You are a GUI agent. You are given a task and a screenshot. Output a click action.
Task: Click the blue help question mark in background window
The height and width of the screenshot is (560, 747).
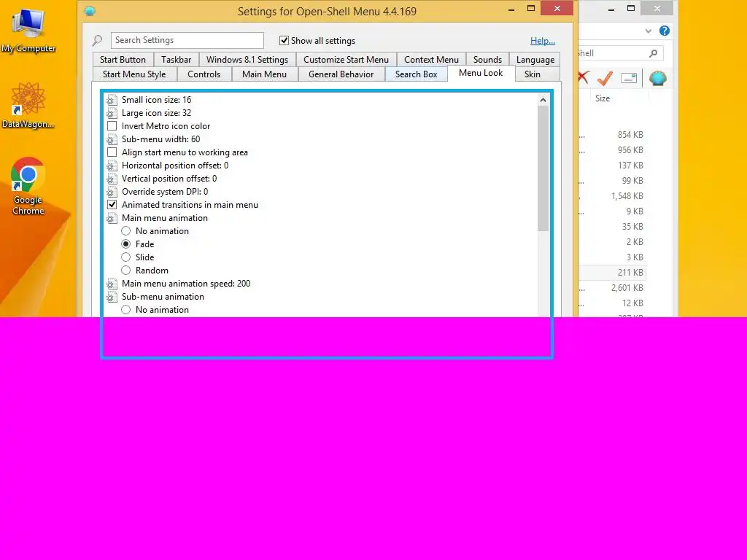tap(665, 31)
